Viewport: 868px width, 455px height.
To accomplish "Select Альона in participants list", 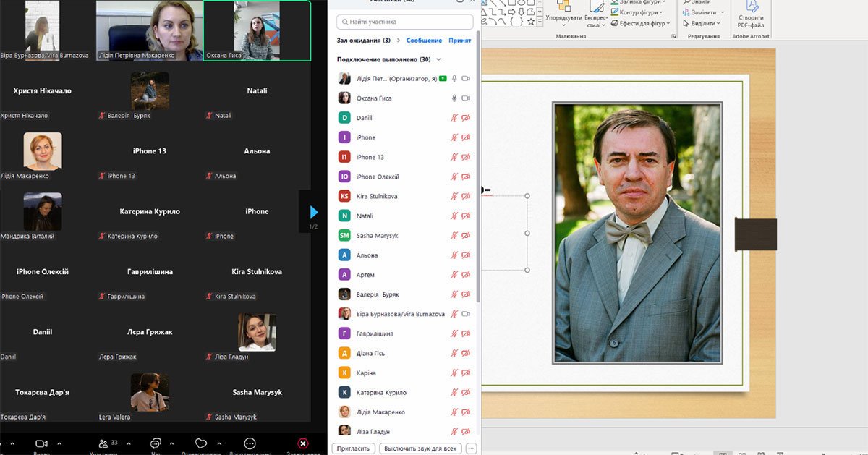I will tap(405, 255).
